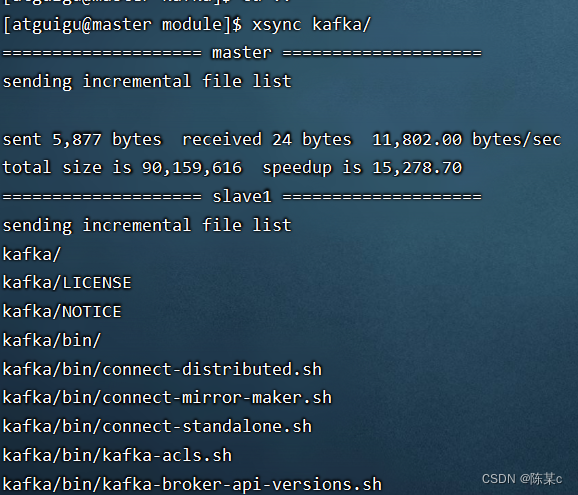Click 'sending incremental file list' under slave1
This screenshot has width=578, height=495.
[147, 226]
